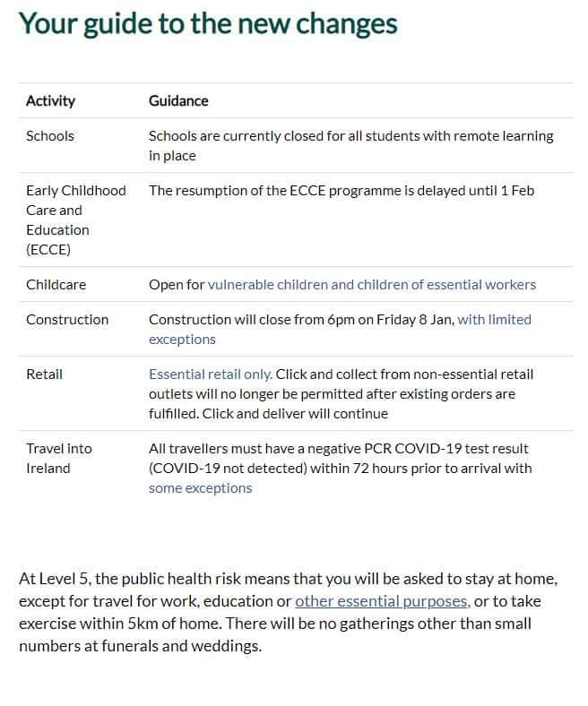This screenshot has width=588, height=706.
Task: Select the Early Childhood Care and Education label
Action: [x=75, y=220]
